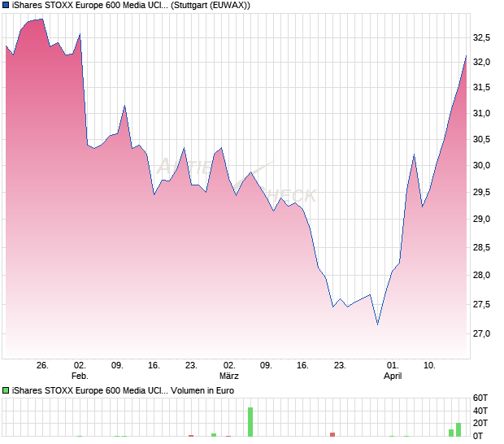Click the 28,0 price axis label

[481, 275]
